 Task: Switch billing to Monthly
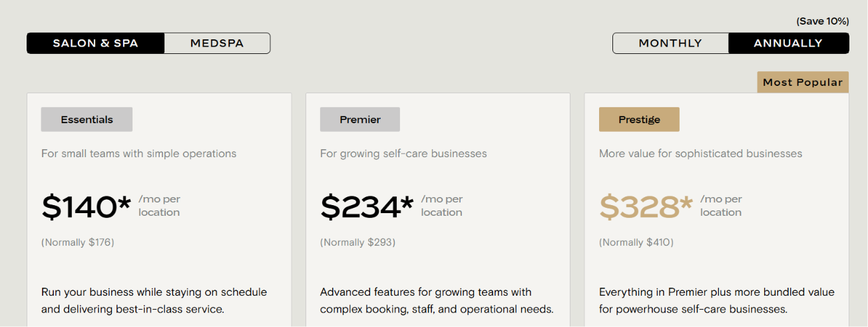(670, 43)
